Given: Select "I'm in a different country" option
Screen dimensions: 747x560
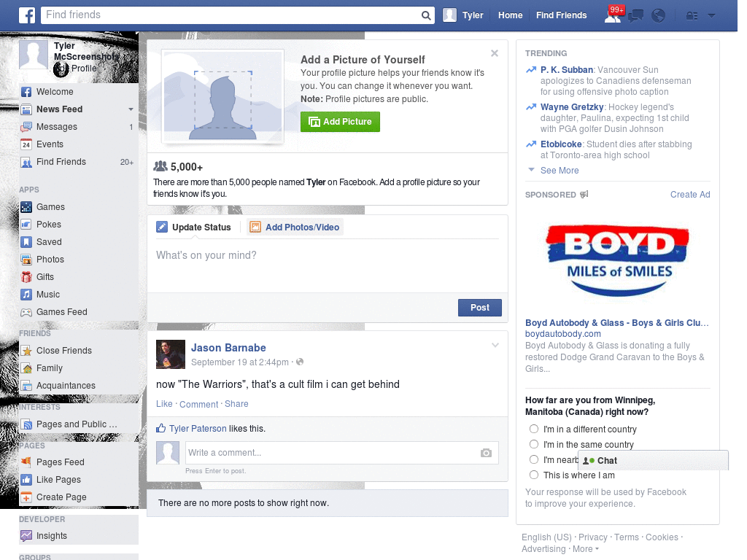Looking at the screenshot, I should point(534,429).
